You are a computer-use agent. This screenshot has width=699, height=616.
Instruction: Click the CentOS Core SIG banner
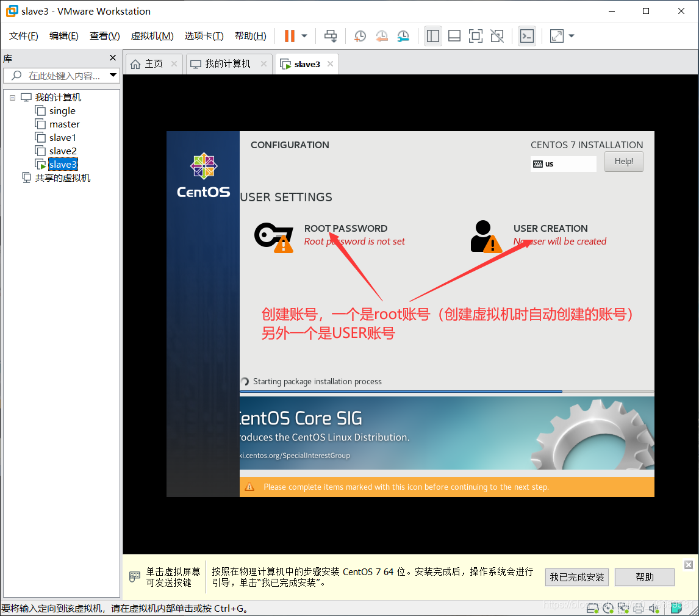446,433
